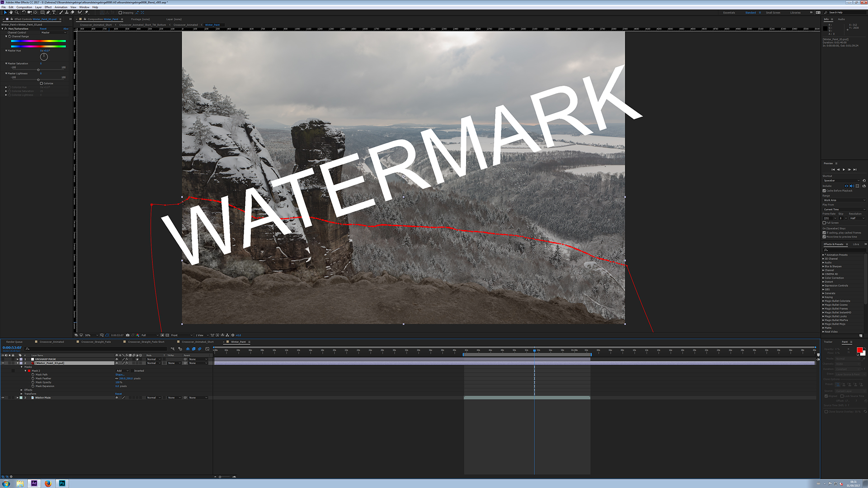
Task: Select the Horizontal Type tool
Action: point(54,12)
